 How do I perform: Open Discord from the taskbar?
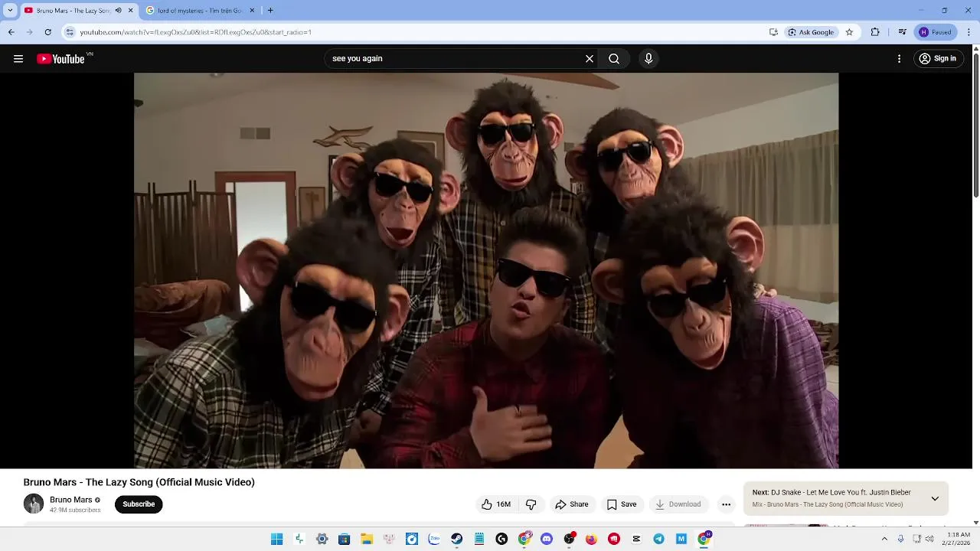[547, 540]
